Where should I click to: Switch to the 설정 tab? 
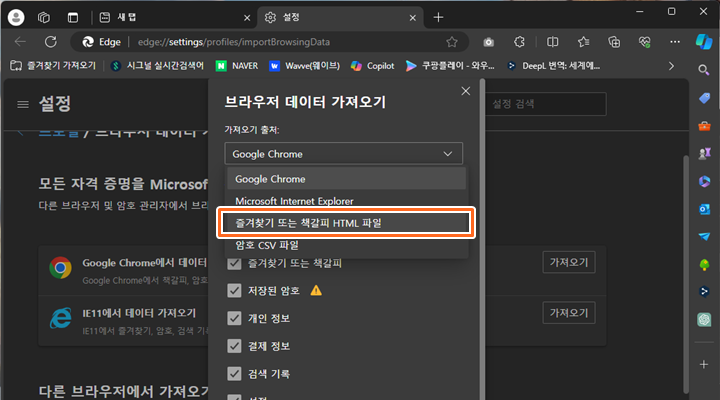click(x=340, y=17)
